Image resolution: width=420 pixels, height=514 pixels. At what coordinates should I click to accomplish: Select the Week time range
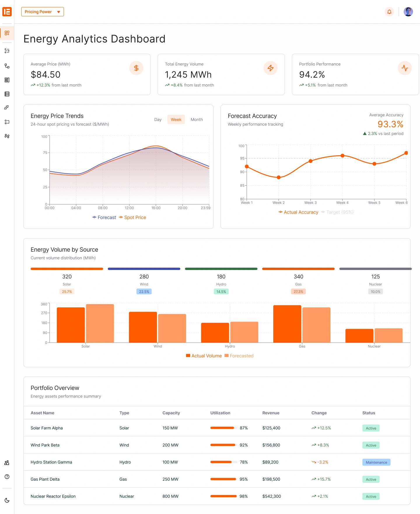coord(176,120)
